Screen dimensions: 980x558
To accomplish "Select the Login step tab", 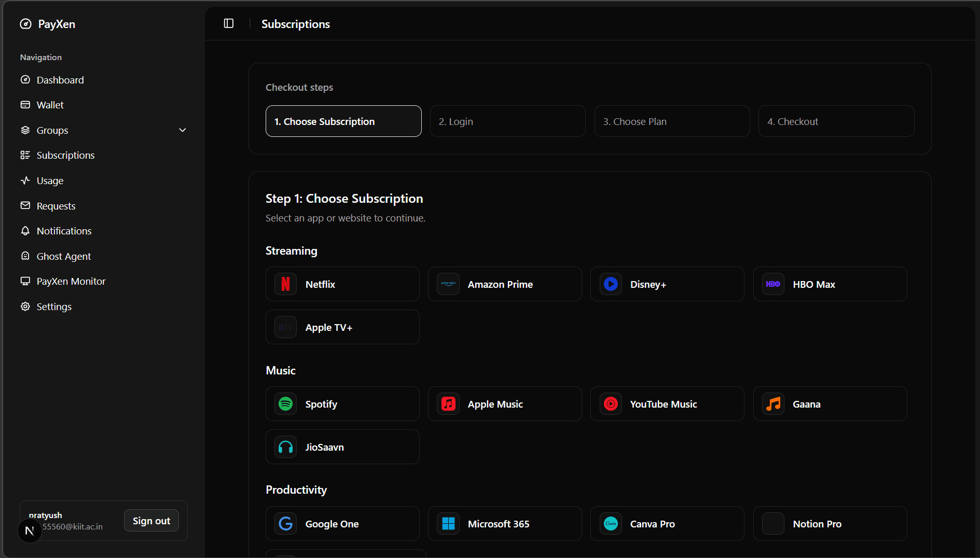I will 508,121.
